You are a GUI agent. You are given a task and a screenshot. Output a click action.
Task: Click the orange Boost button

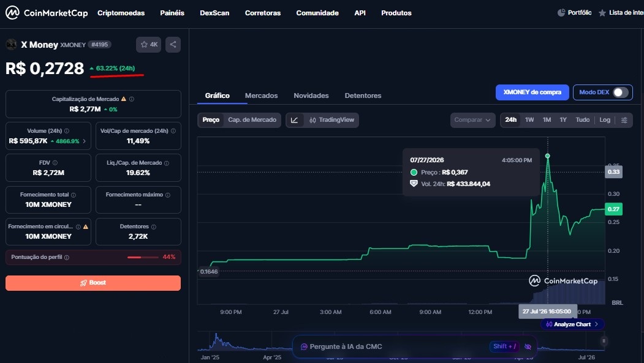point(93,283)
